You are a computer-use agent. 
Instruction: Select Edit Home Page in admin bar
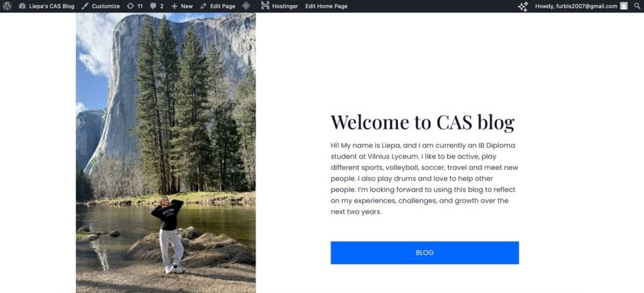[x=326, y=6]
